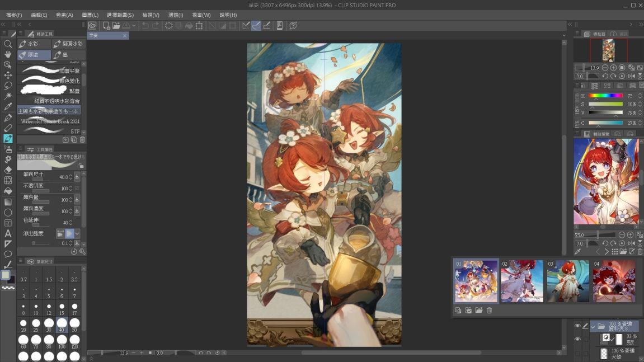Adjust the Hue (H) color slider
Screen dimensions: 644x362
605,96
